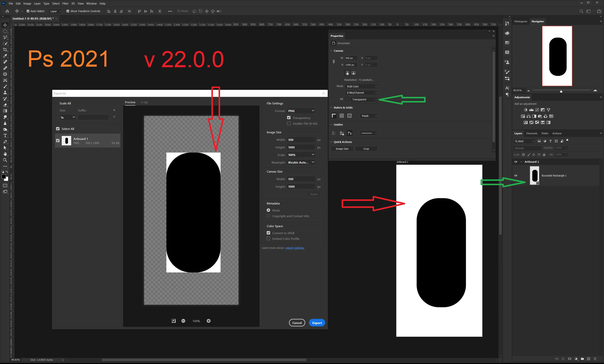604x364 pixels.
Task: Switch to the 2-Up tab
Action: point(144,102)
